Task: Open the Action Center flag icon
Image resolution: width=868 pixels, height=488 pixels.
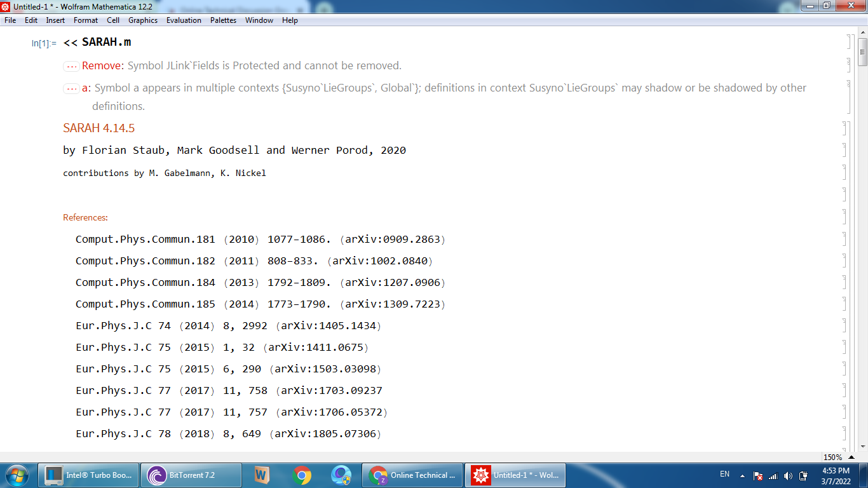Action: (x=757, y=475)
